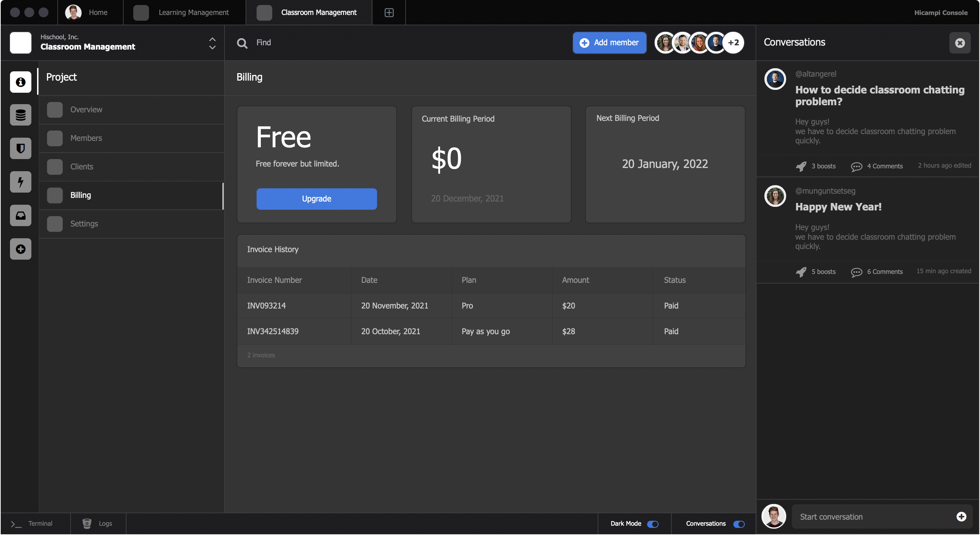Expand the project switcher chevrons

point(212,43)
